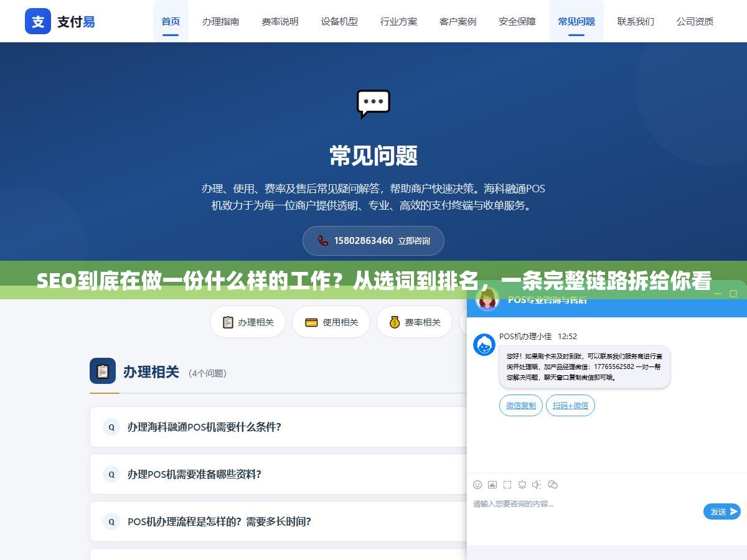Click the screenshot capture icon in chat
Screen dimensions: 747x560
(x=507, y=485)
